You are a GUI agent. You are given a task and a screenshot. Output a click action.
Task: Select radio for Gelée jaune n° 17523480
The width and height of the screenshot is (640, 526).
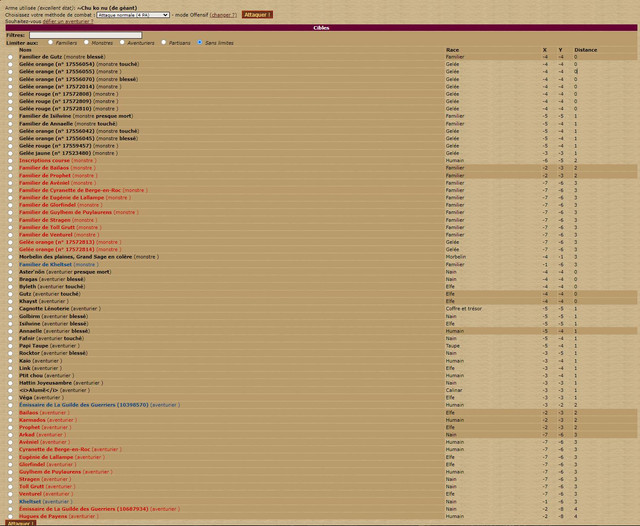(10, 153)
